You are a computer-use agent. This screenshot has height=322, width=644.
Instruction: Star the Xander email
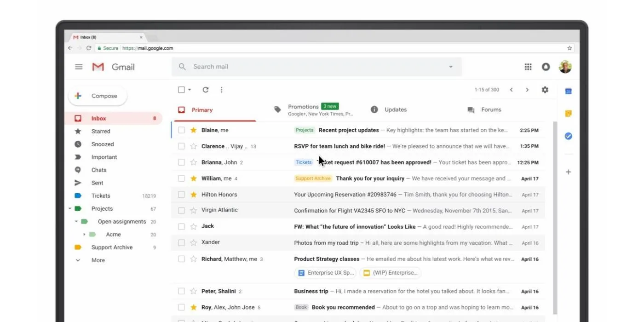point(194,243)
